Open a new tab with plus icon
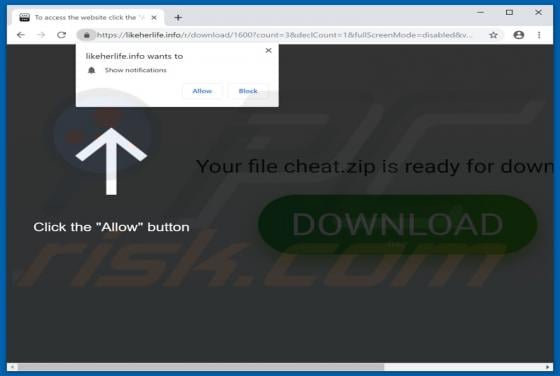The height and width of the screenshot is (376, 560). 178,17
